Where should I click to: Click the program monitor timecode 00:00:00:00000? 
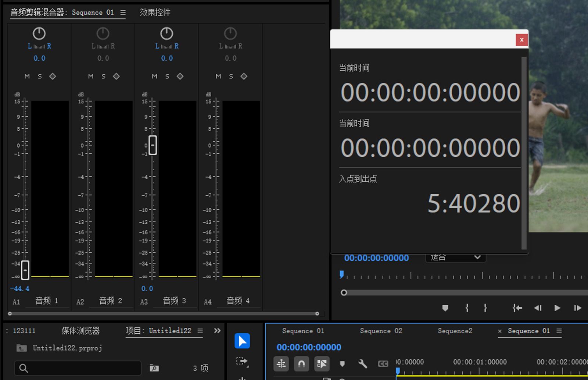point(377,258)
